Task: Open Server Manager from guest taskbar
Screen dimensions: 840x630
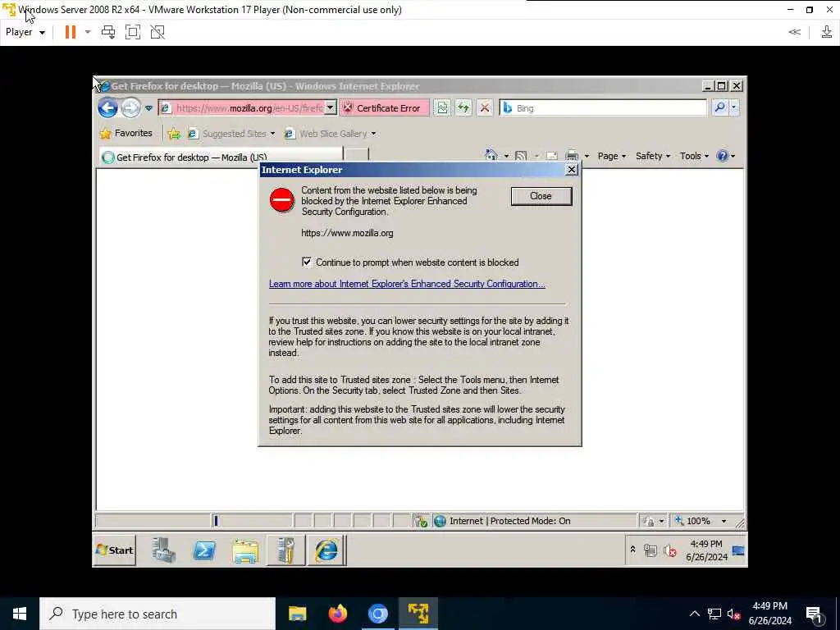Action: pos(163,550)
